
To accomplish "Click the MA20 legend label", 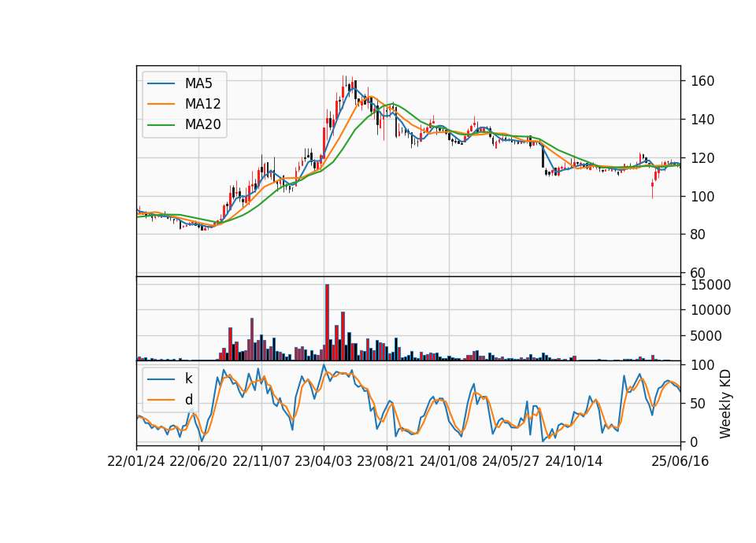I will click(202, 125).
